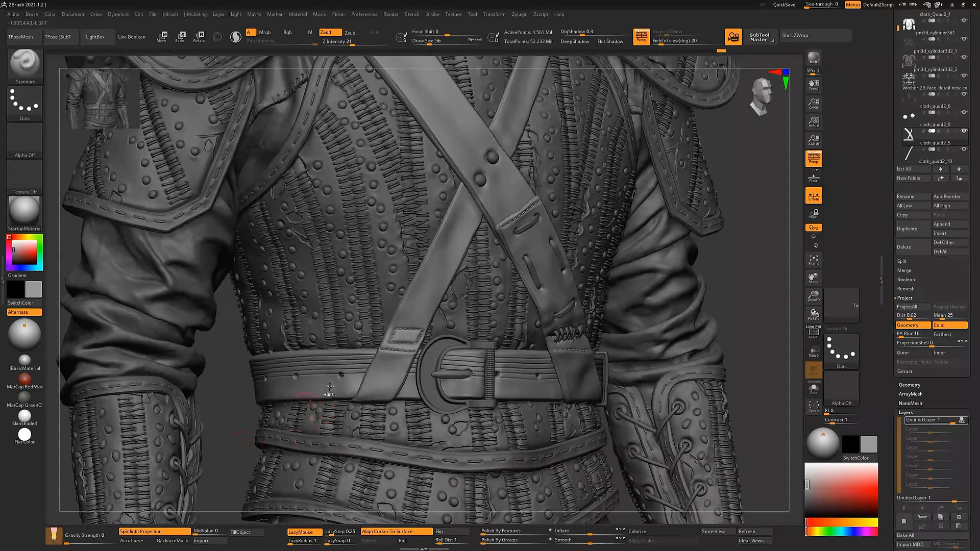
Task: Click the BPR render icon
Action: pos(814,58)
